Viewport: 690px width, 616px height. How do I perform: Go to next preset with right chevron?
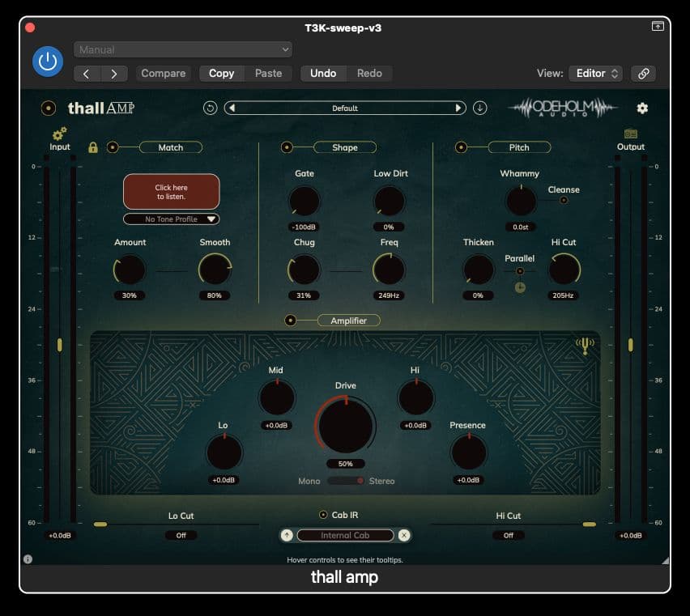pyautogui.click(x=114, y=74)
